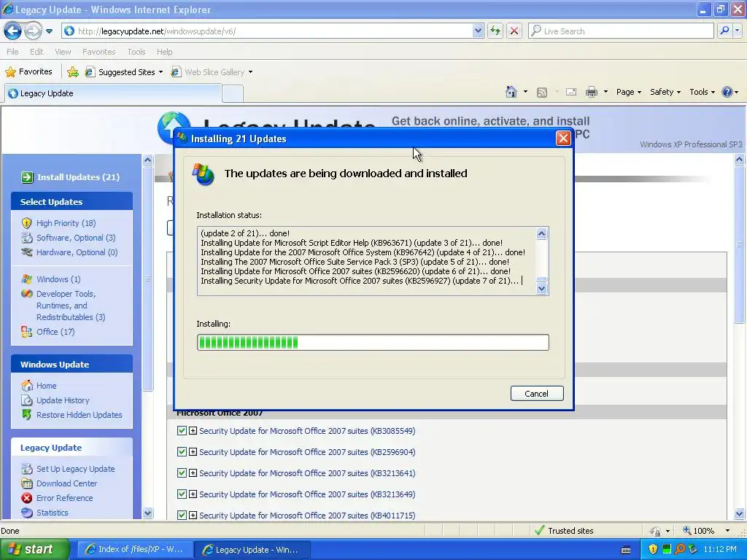
Task: Open the Page menu dropdown
Action: 629,92
